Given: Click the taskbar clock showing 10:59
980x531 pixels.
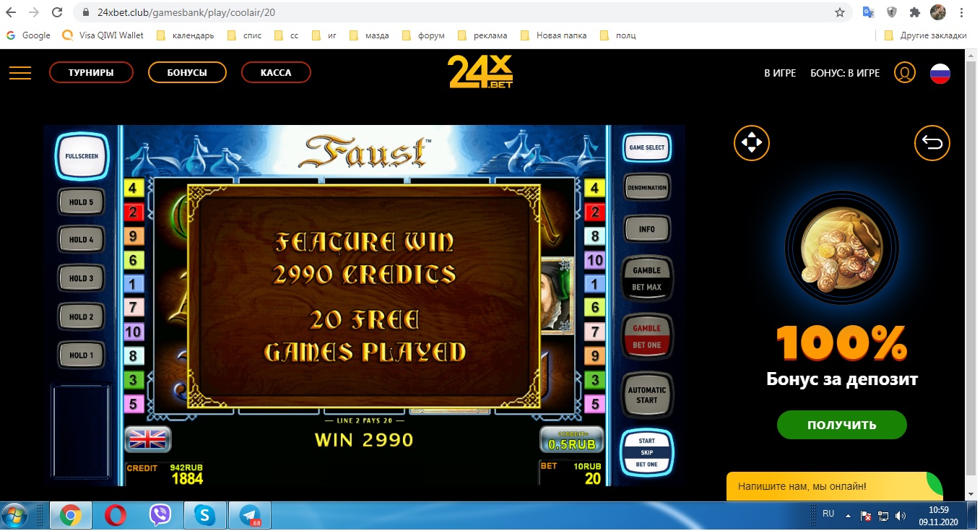Looking at the screenshot, I should click(x=938, y=510).
